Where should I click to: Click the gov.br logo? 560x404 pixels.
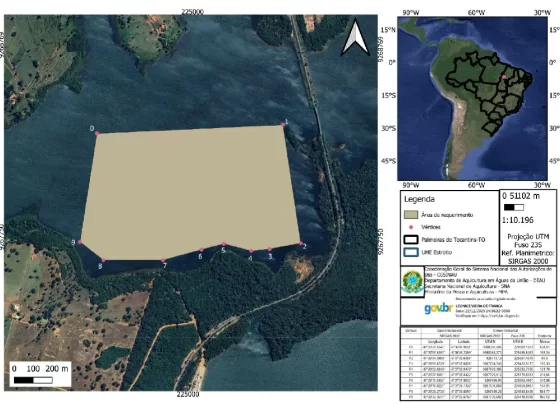pyautogui.click(x=439, y=309)
